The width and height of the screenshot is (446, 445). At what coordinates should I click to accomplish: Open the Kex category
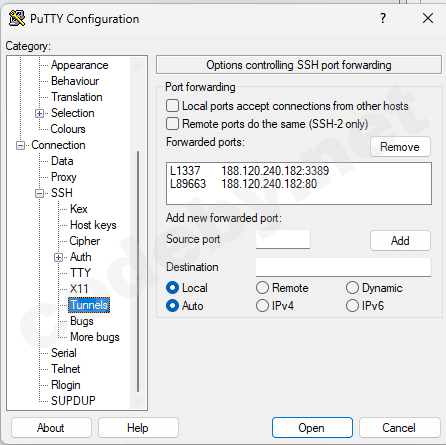point(79,209)
